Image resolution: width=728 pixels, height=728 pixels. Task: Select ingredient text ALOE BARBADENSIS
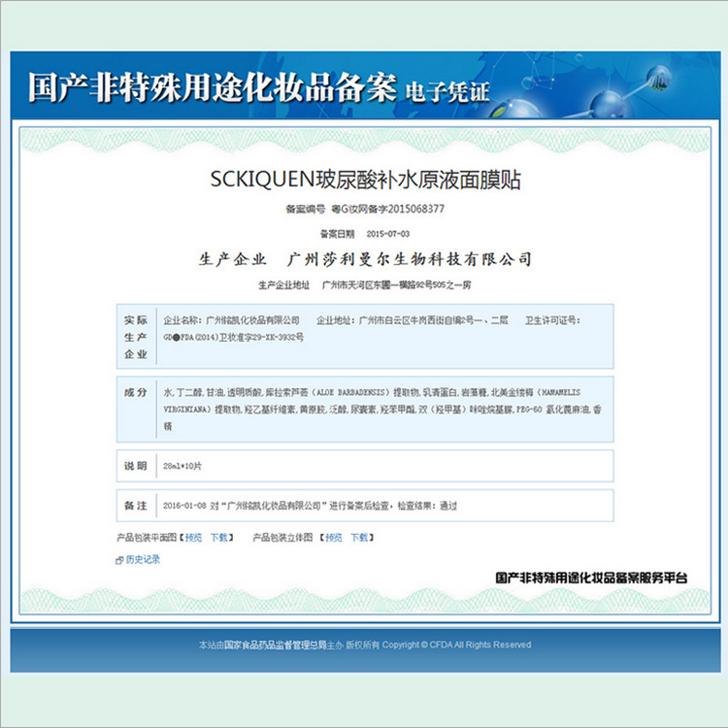(x=350, y=393)
